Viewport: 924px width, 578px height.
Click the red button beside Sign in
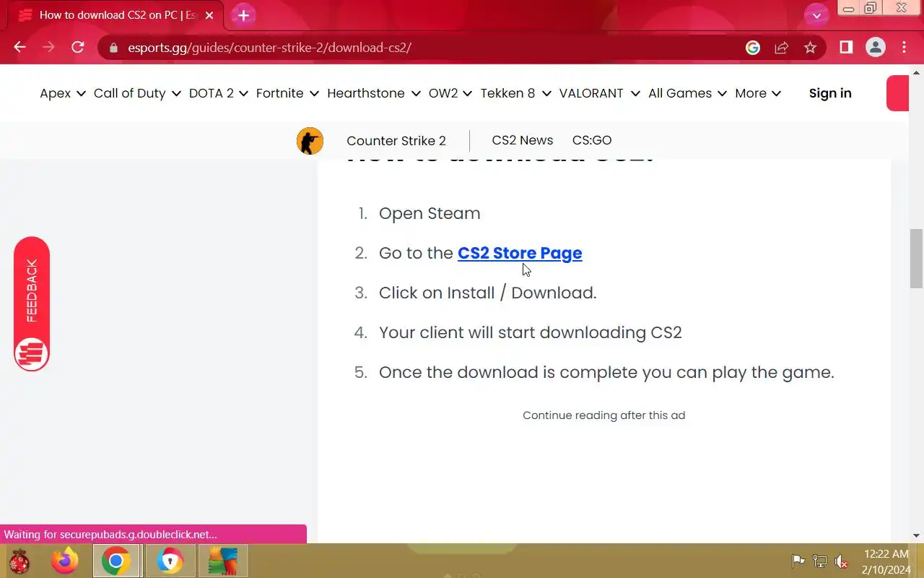(897, 93)
